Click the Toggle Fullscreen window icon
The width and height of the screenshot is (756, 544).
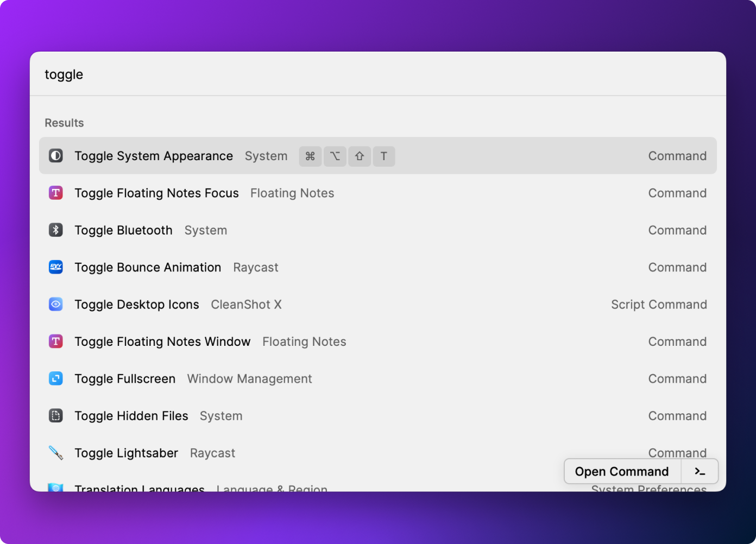pyautogui.click(x=56, y=378)
